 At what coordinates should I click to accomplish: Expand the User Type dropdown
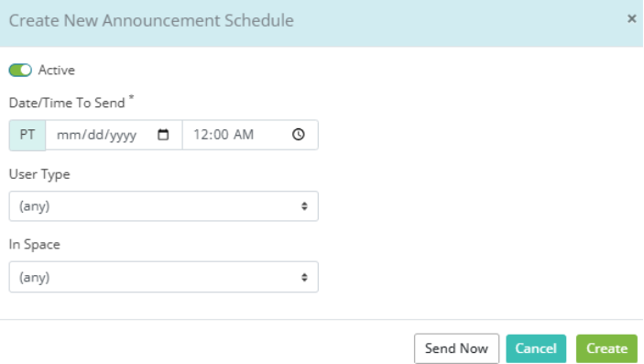click(163, 206)
